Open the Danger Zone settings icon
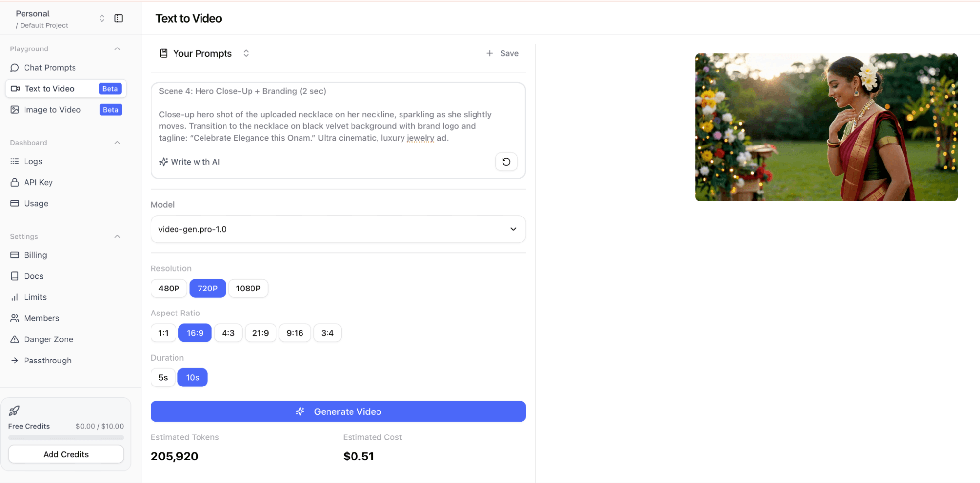 click(x=15, y=339)
